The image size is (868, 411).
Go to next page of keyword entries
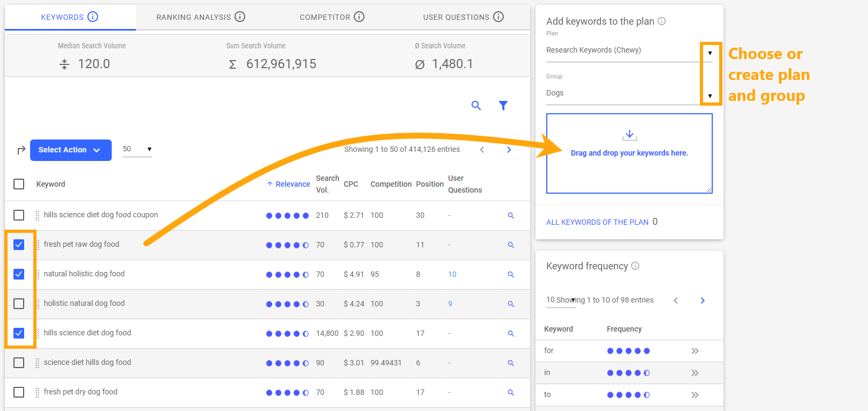click(509, 150)
